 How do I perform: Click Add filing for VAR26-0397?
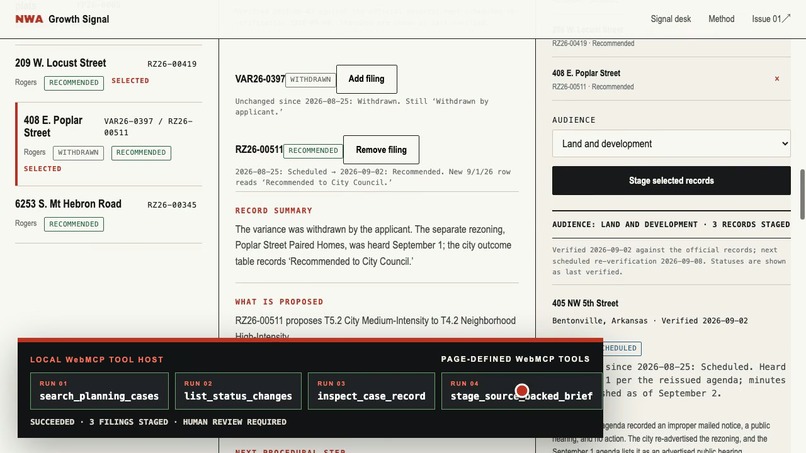click(367, 79)
